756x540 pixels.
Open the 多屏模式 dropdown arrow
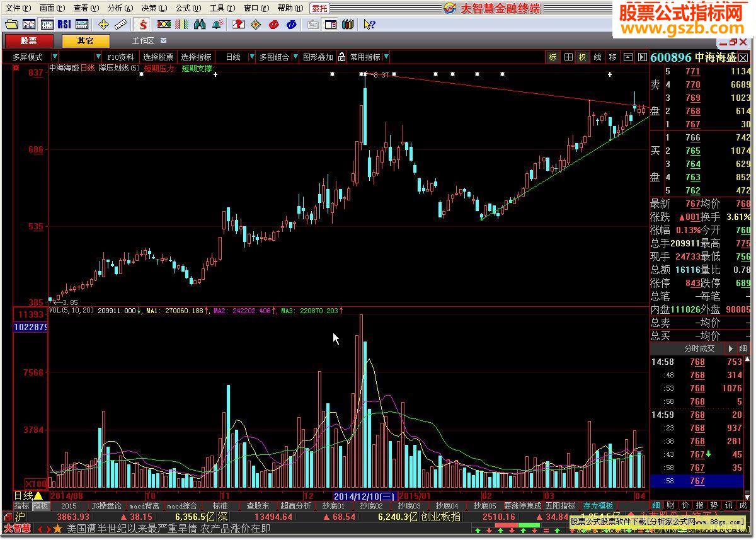tap(55, 57)
